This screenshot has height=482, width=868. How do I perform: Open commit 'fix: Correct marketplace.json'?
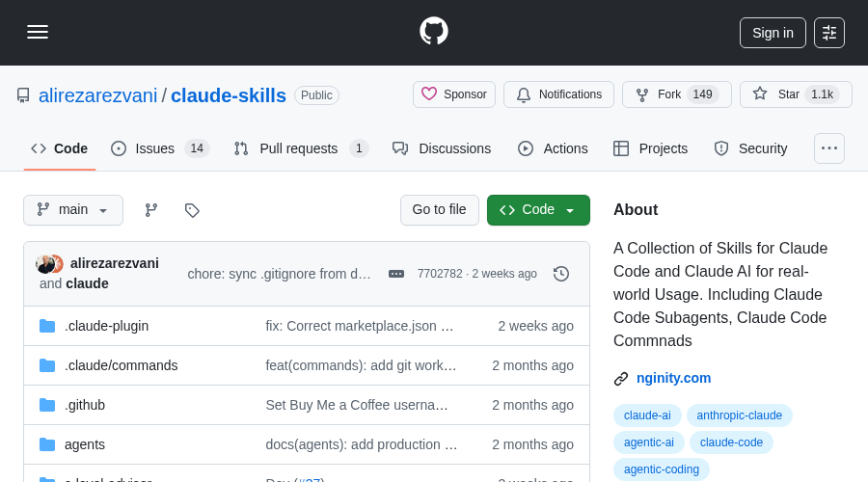coord(360,326)
